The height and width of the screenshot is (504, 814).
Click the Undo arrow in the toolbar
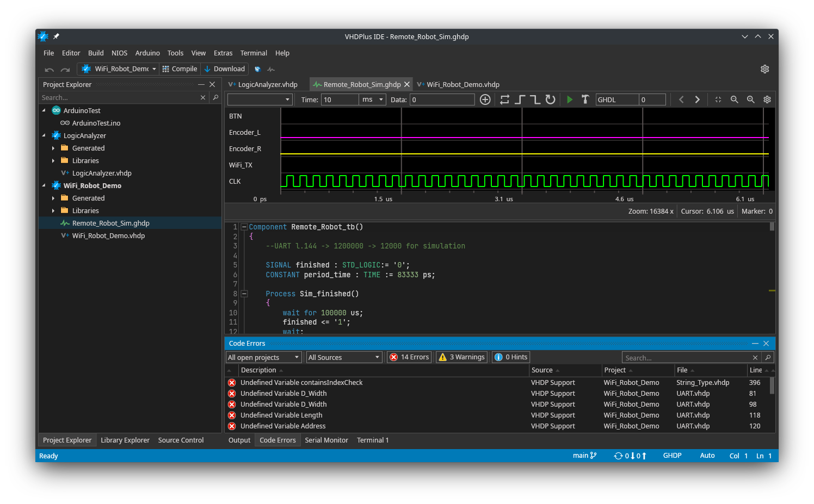(49, 70)
